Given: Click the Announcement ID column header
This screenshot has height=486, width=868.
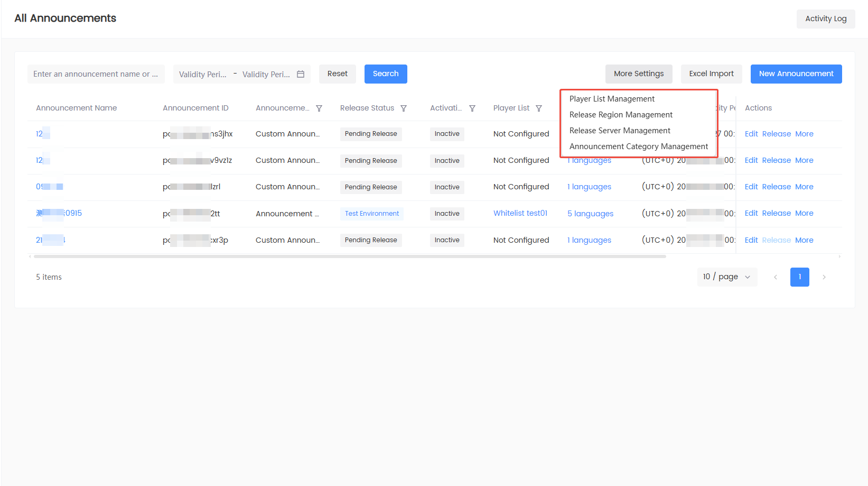Looking at the screenshot, I should (x=195, y=108).
